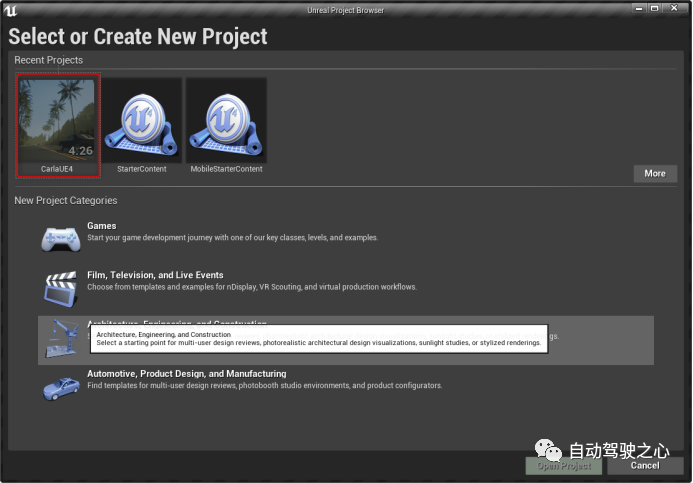Select the MobileStarterContent project thumbnail
This screenshot has height=483, width=693.
pyautogui.click(x=226, y=121)
